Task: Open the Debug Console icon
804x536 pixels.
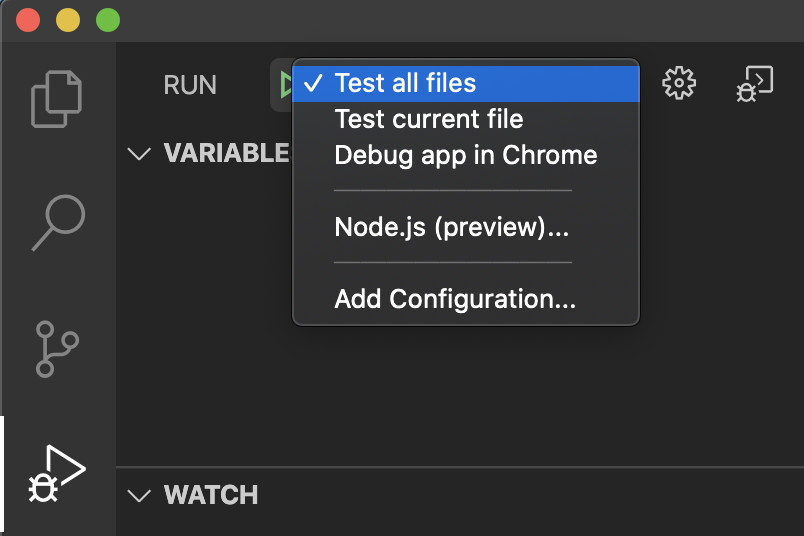Action: 755,84
